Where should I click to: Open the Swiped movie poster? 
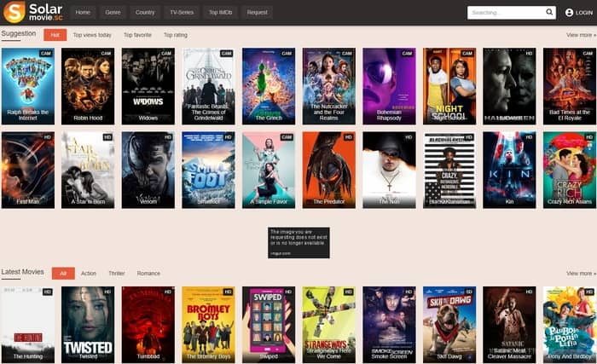(x=269, y=325)
